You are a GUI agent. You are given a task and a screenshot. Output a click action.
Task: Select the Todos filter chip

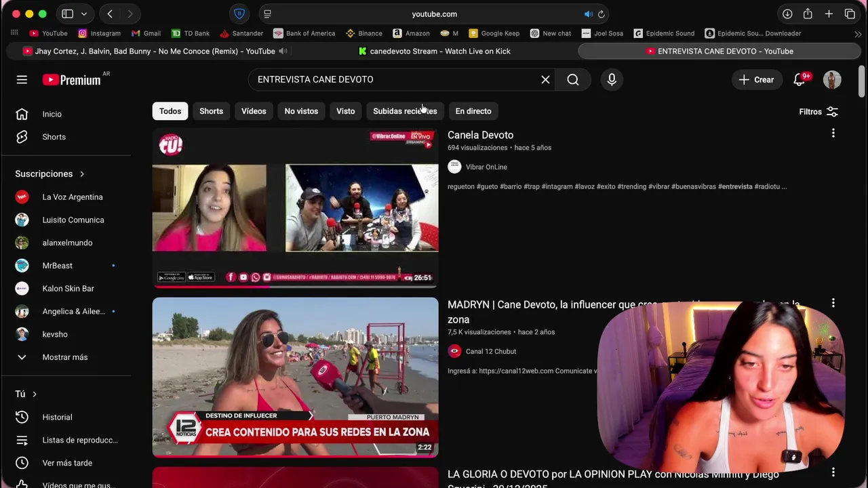pos(170,111)
